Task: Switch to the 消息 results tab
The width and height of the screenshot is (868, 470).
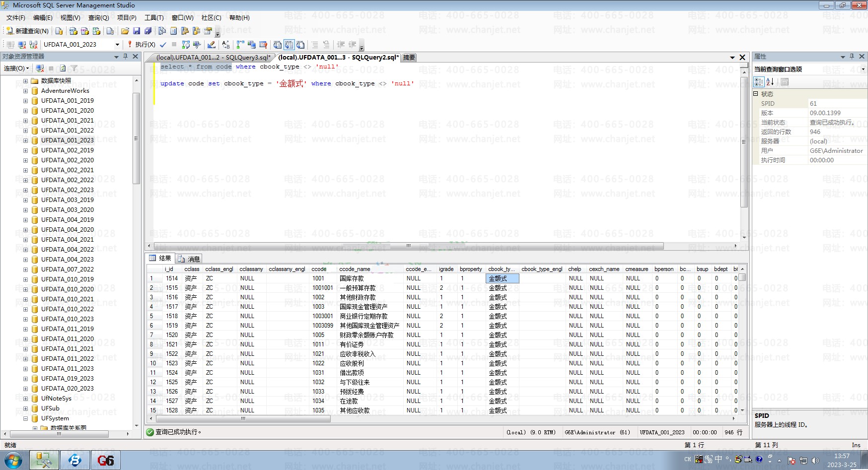Action: click(189, 259)
